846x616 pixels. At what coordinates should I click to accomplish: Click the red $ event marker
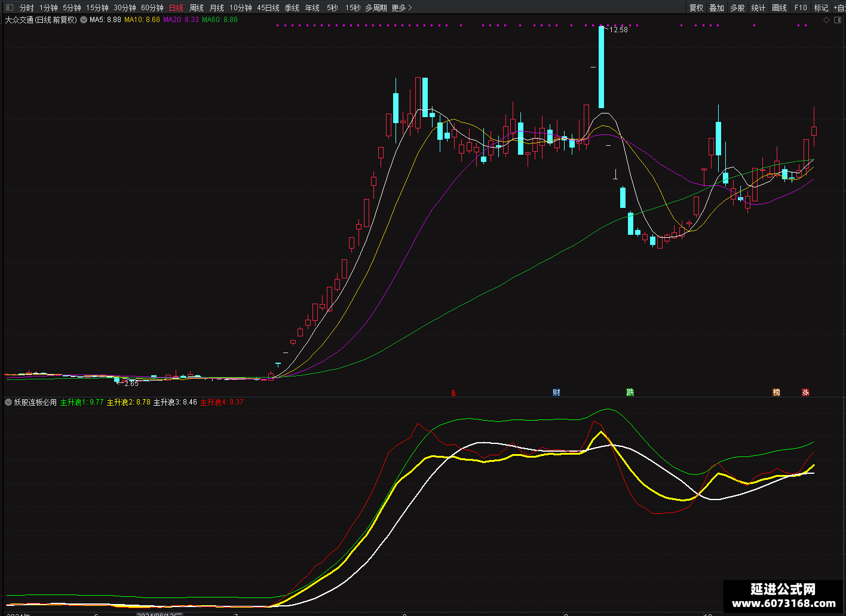click(453, 393)
